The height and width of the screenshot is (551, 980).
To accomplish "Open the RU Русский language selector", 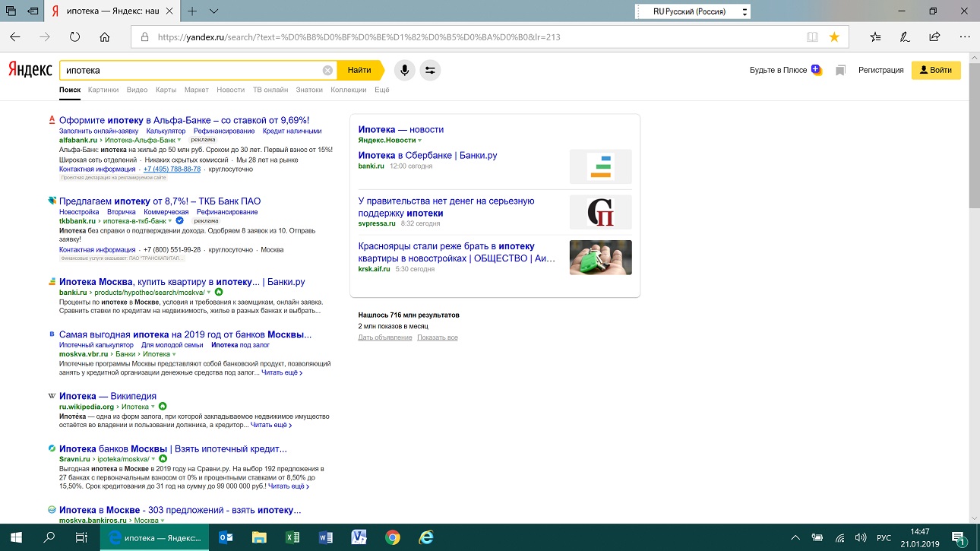I will 691,11.
